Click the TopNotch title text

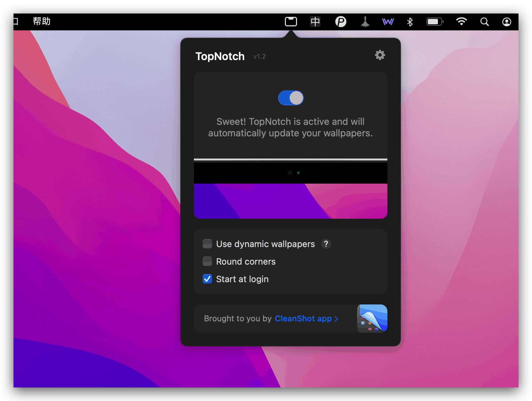coord(220,56)
